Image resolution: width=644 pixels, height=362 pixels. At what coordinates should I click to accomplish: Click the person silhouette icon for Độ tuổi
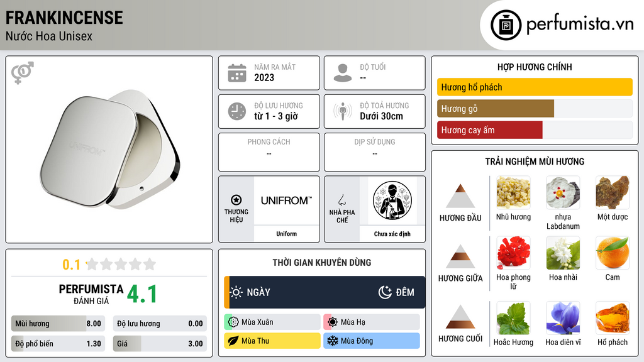[343, 73]
